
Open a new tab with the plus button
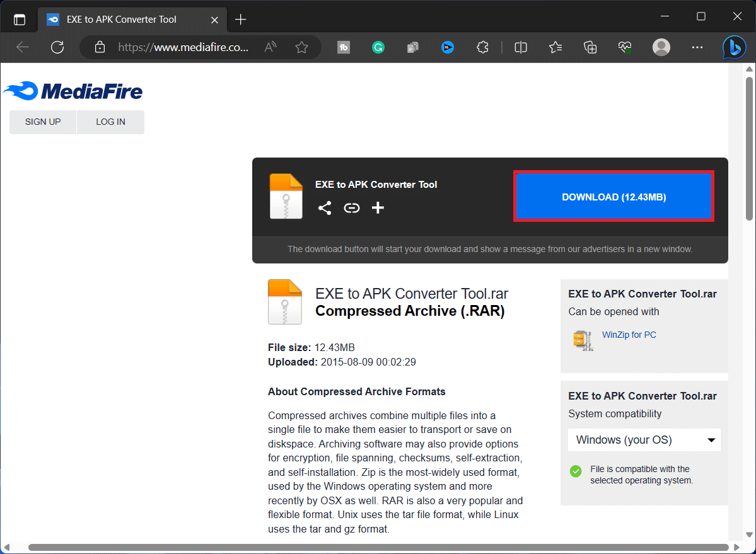click(240, 20)
